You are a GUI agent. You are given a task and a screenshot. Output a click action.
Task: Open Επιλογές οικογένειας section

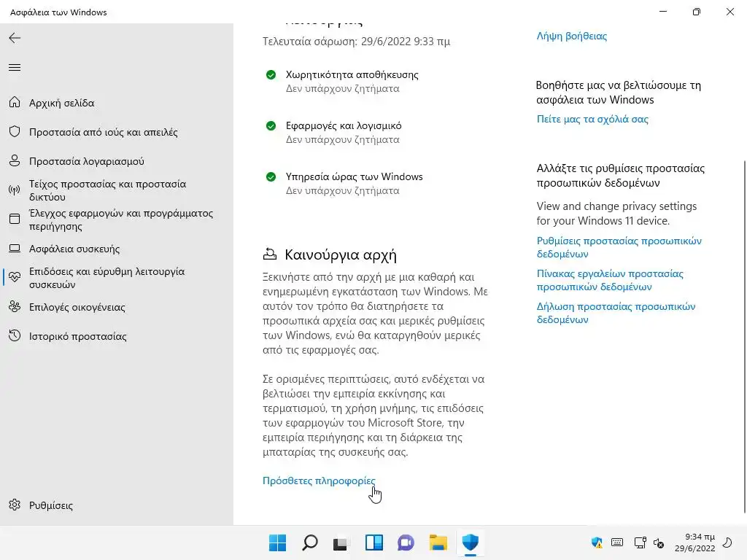77,307
